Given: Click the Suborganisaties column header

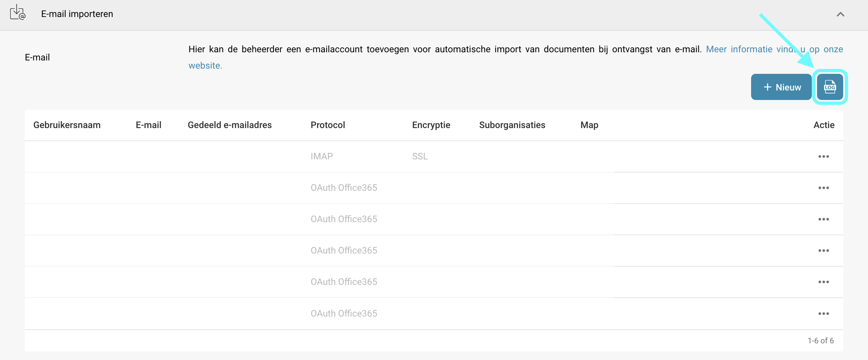Looking at the screenshot, I should point(512,125).
